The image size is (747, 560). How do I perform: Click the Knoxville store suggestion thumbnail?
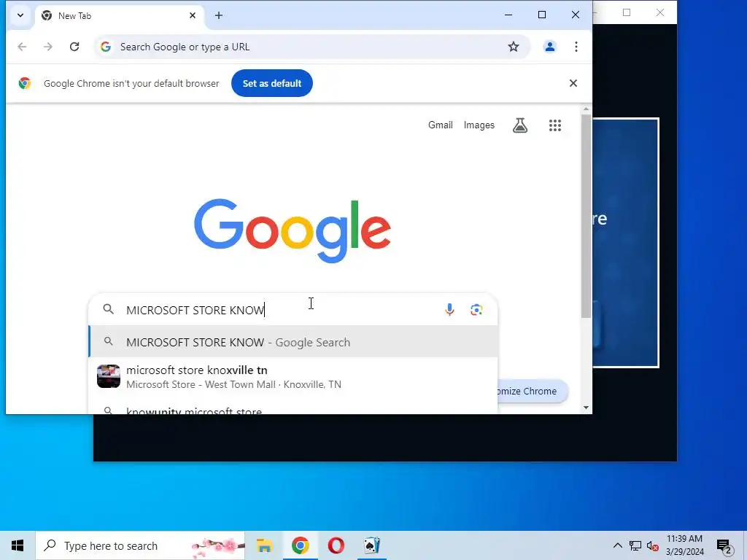pyautogui.click(x=109, y=377)
